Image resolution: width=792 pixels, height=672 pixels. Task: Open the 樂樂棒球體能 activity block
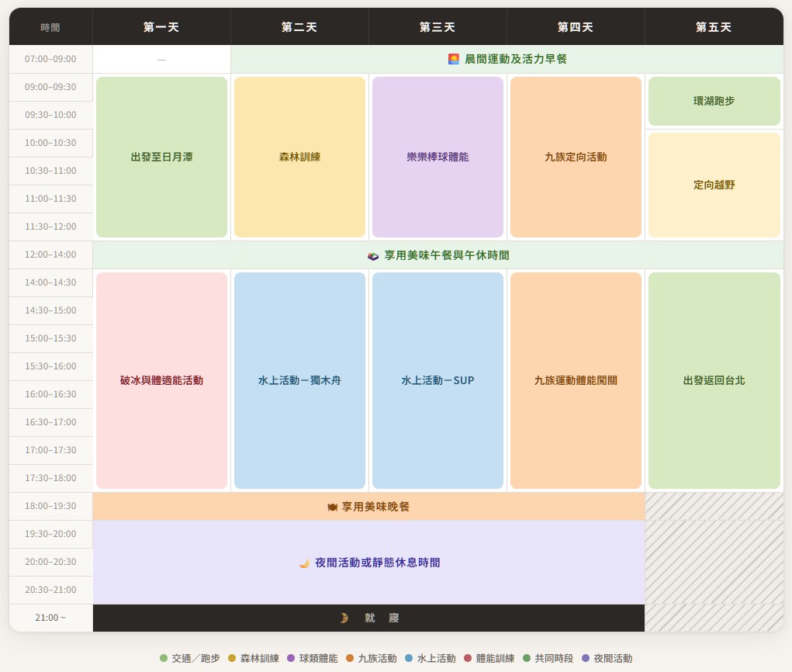[x=438, y=157]
